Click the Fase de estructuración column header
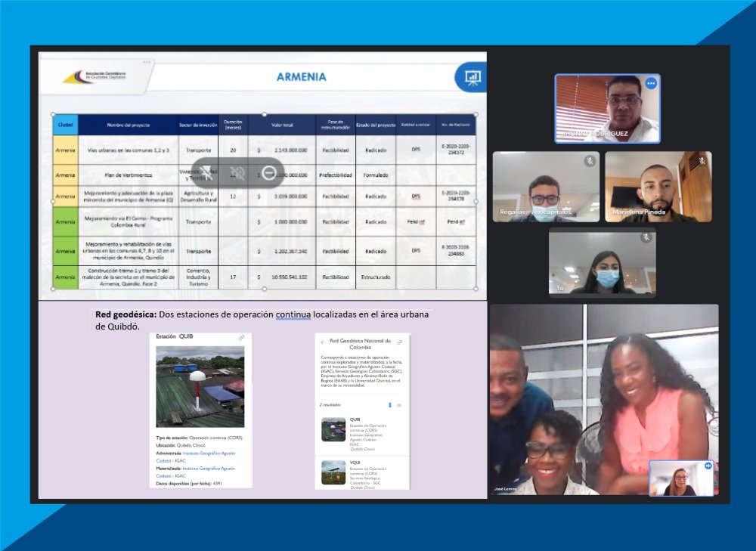Screen dimensions: 756x551 click(336, 125)
